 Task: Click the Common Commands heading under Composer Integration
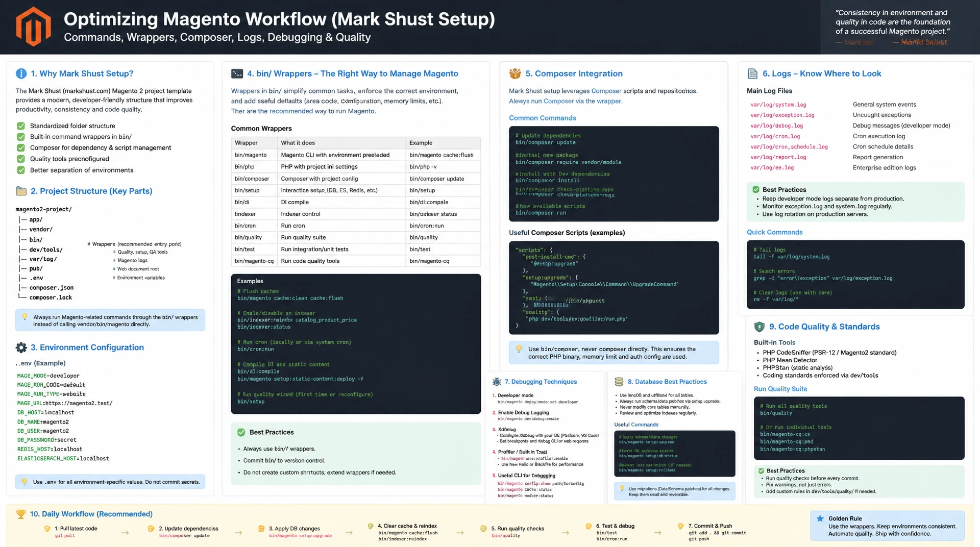pyautogui.click(x=543, y=118)
